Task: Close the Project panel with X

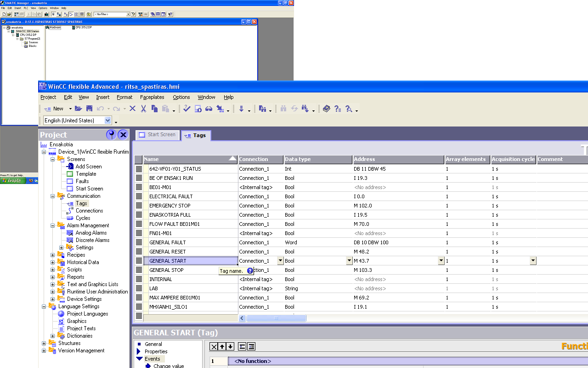Action: pyautogui.click(x=123, y=134)
